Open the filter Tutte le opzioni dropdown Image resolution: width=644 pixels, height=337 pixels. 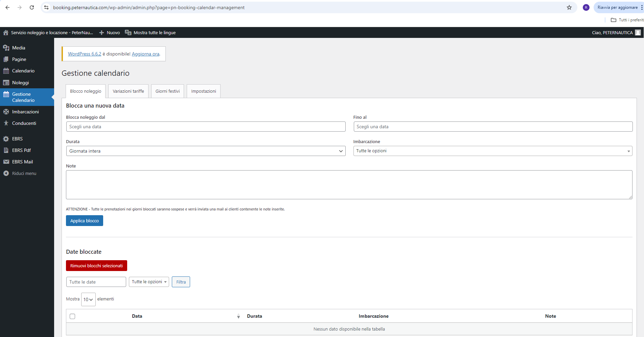(x=149, y=282)
